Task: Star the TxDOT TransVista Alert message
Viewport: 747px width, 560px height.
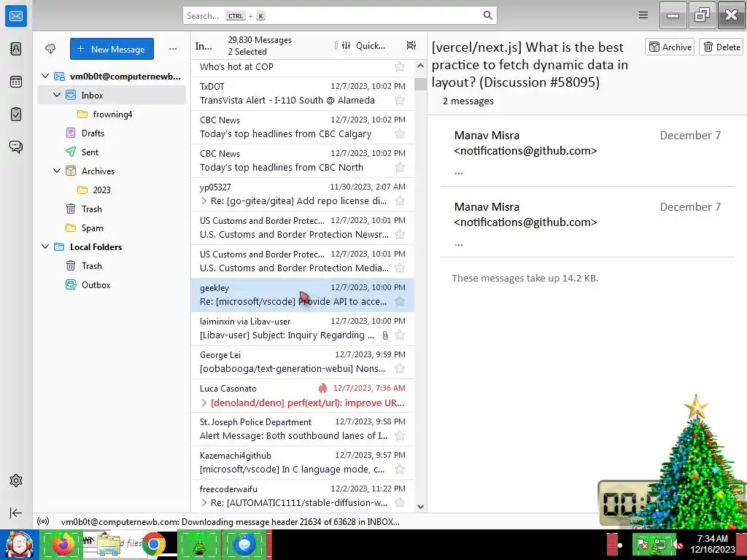Action: tap(400, 100)
